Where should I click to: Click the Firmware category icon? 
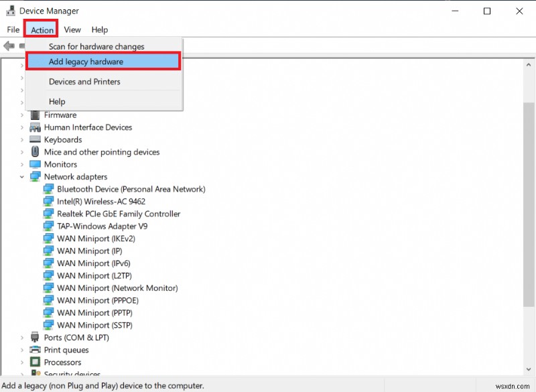point(35,115)
